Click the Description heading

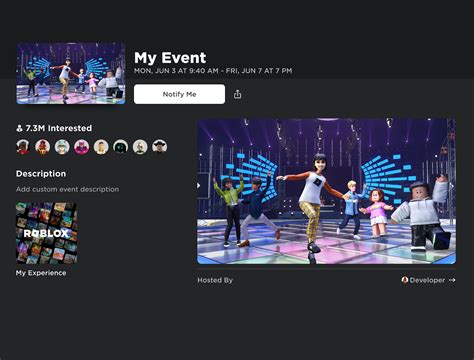click(x=41, y=174)
